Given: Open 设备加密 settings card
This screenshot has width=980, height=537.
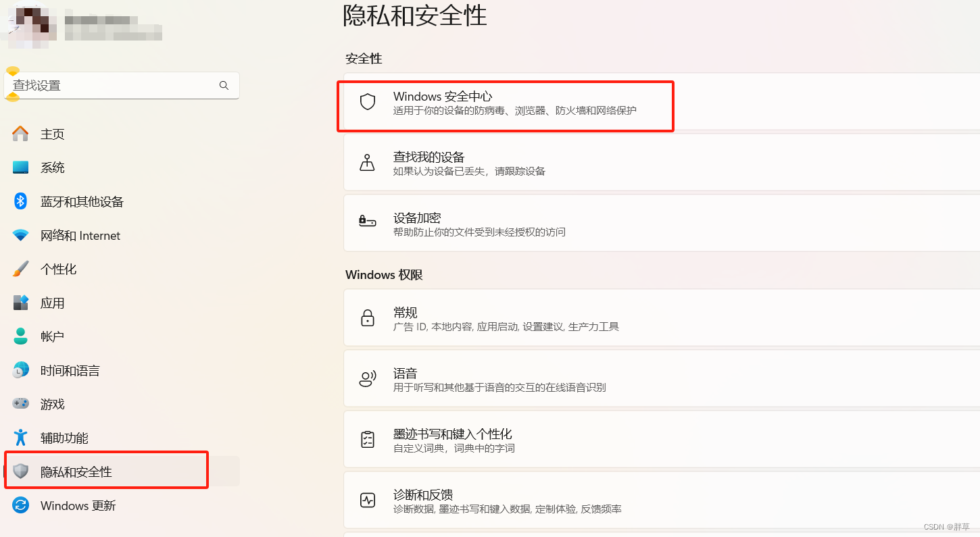Looking at the screenshot, I should (x=662, y=224).
